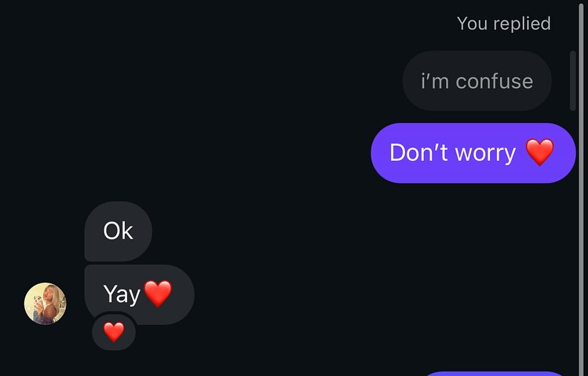Viewport: 588px width, 376px height.
Task: Jump to the quoted "i'm confuse" message
Action: [477, 81]
